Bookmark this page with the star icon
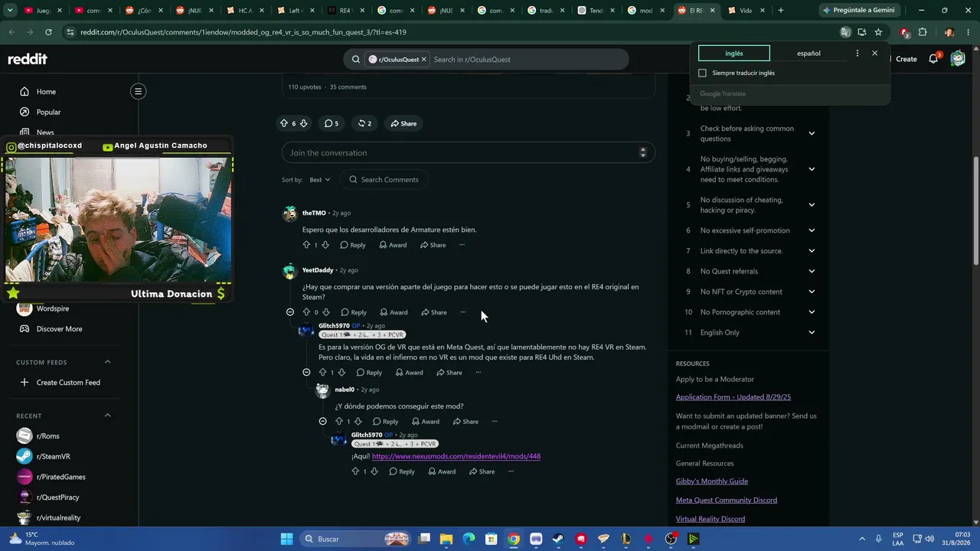The height and width of the screenshot is (551, 980). point(878,32)
